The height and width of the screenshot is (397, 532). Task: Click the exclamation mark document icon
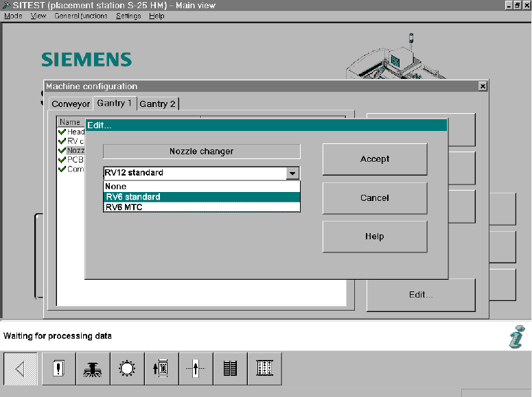[x=59, y=369]
